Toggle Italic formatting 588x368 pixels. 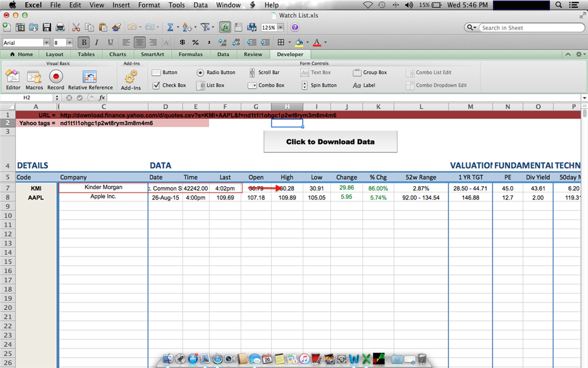[x=96, y=43]
